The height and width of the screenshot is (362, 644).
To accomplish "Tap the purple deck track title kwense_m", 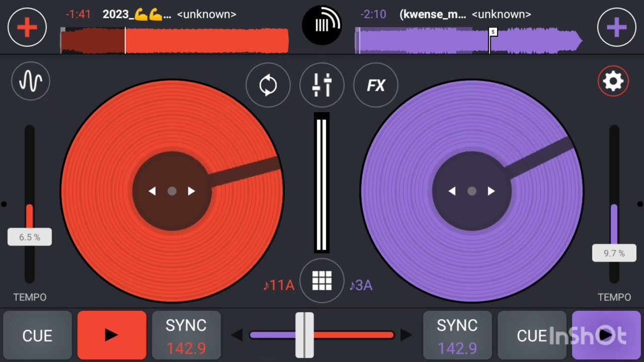I will tap(433, 14).
